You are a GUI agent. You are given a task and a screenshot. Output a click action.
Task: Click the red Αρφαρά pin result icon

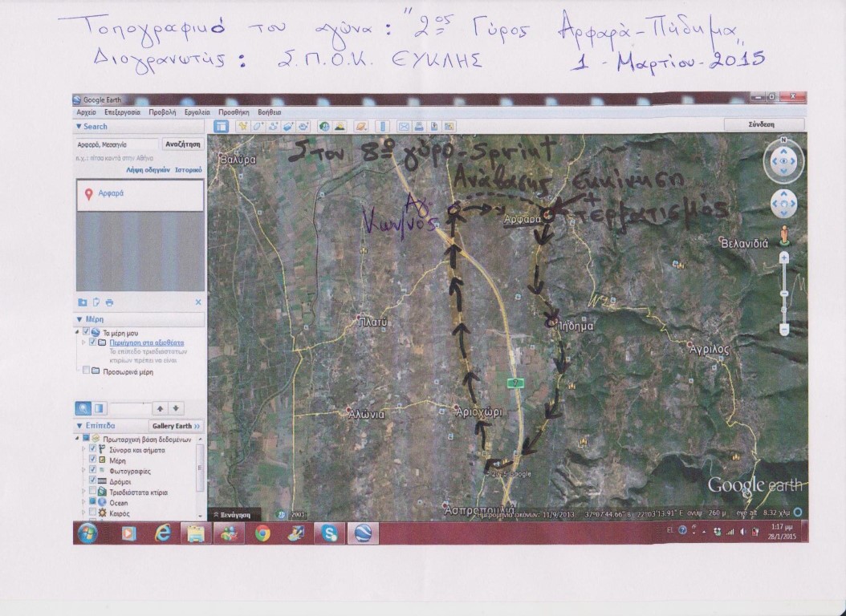[x=88, y=194]
